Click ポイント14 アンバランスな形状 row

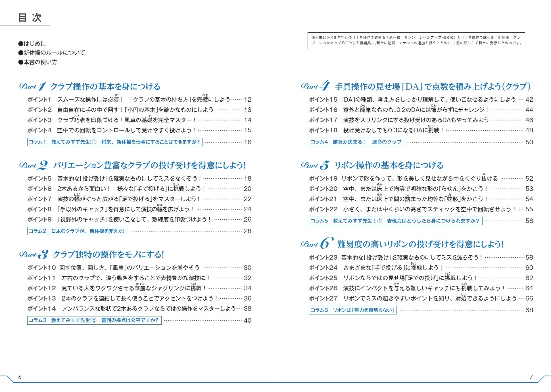point(139,308)
